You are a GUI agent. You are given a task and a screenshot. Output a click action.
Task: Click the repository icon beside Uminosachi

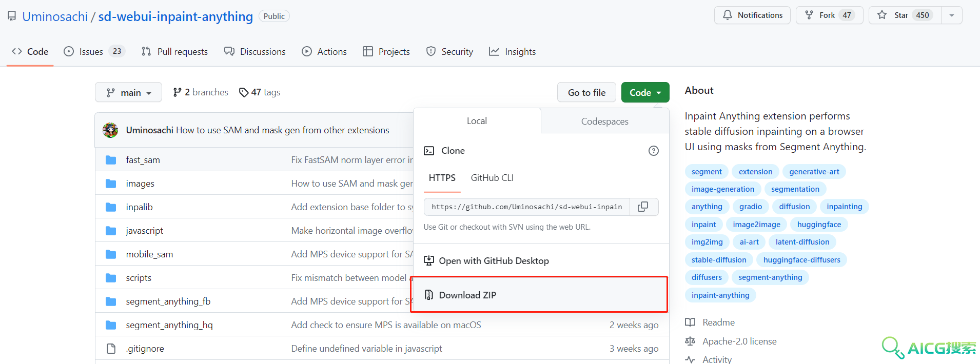12,16
